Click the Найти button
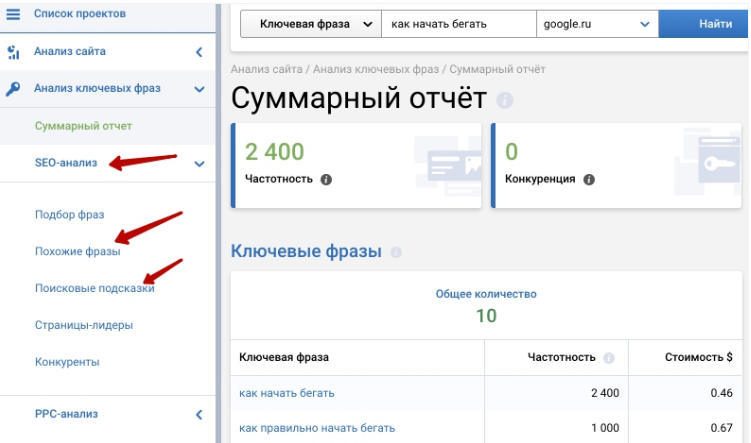 (703, 24)
